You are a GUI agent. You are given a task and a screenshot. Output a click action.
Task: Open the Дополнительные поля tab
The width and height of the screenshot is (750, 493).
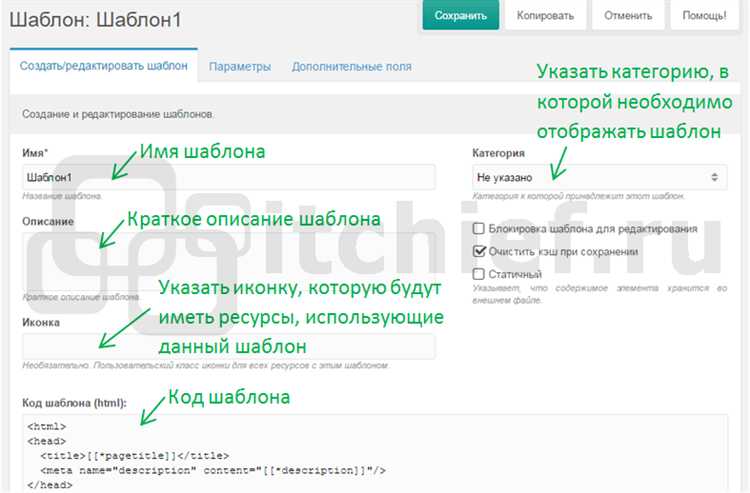click(352, 66)
